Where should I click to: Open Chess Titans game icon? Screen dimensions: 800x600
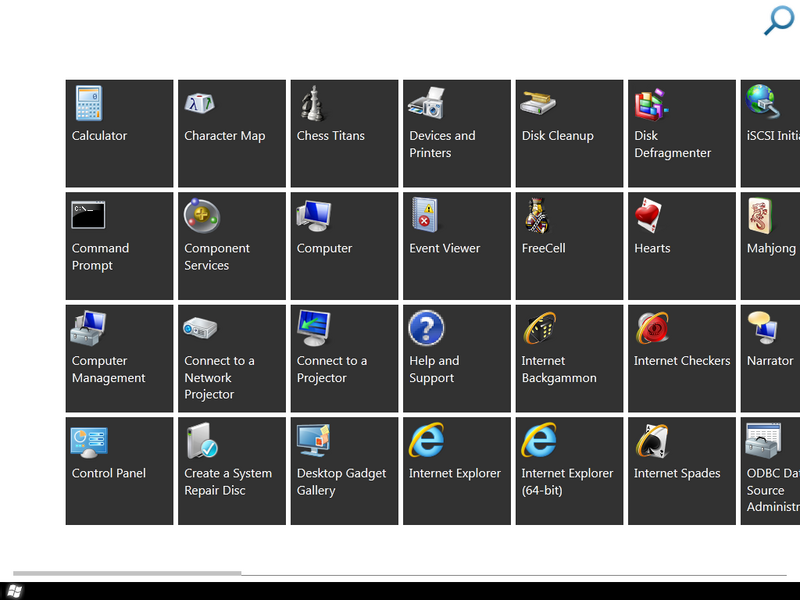[x=312, y=104]
